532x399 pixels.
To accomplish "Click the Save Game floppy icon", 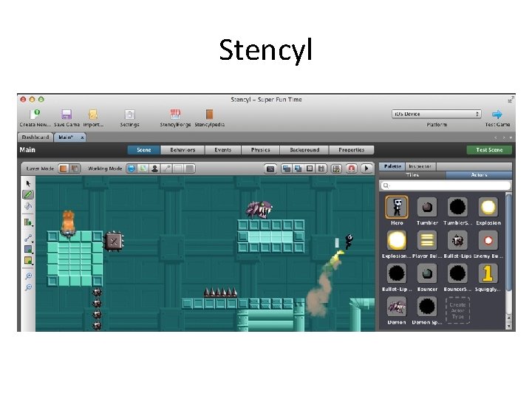I will pyautogui.click(x=66, y=115).
